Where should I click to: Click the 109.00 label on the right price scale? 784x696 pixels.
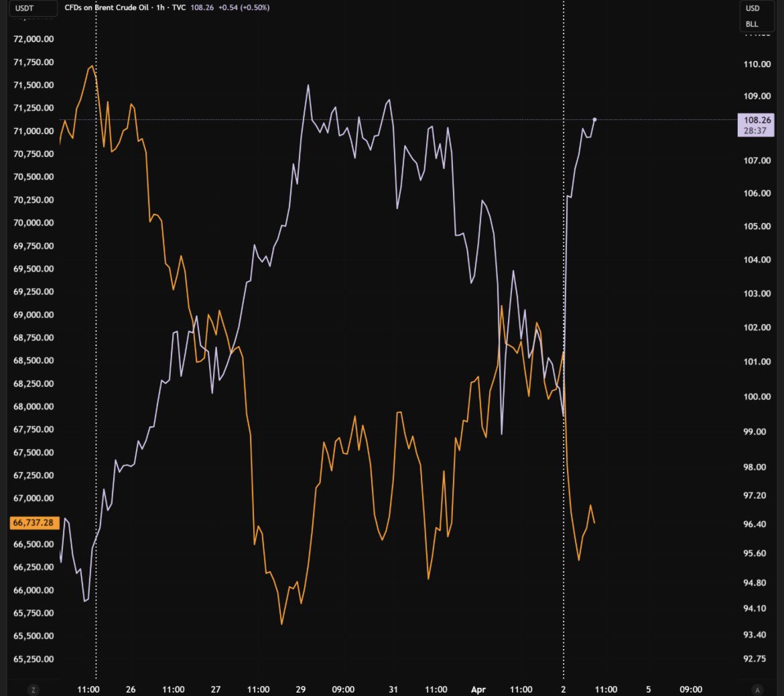click(x=757, y=96)
